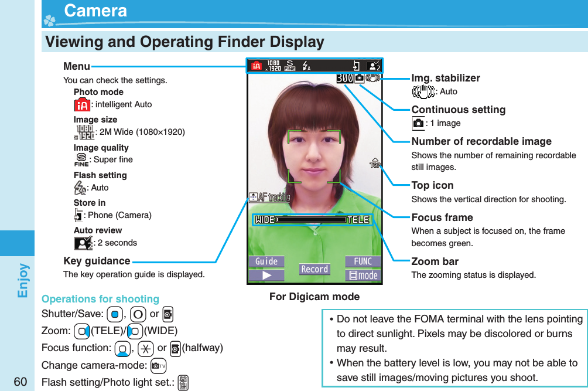Click the hand stabilizer icon under 'Img. stabilizer'
The image size is (588, 391).
[423, 91]
